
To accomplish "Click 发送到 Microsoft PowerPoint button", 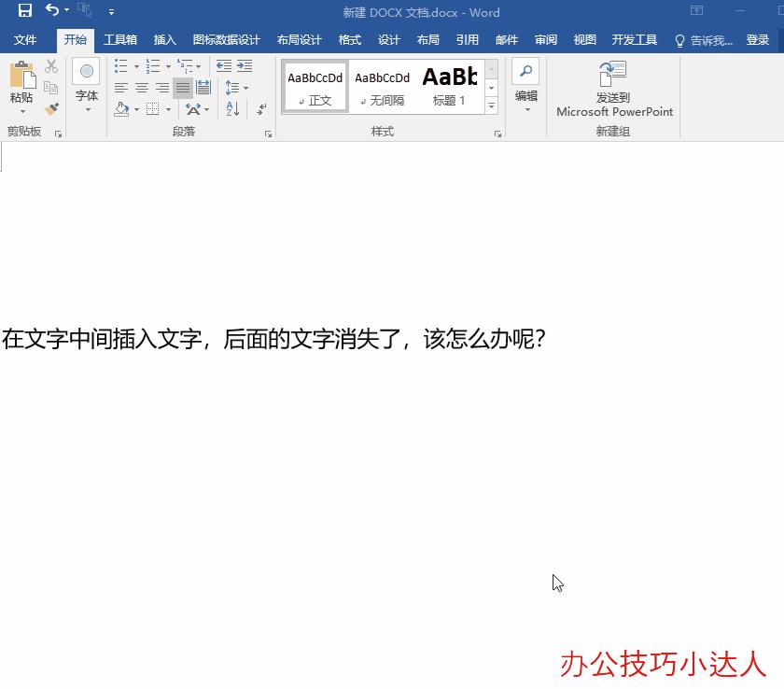I will pos(613,89).
